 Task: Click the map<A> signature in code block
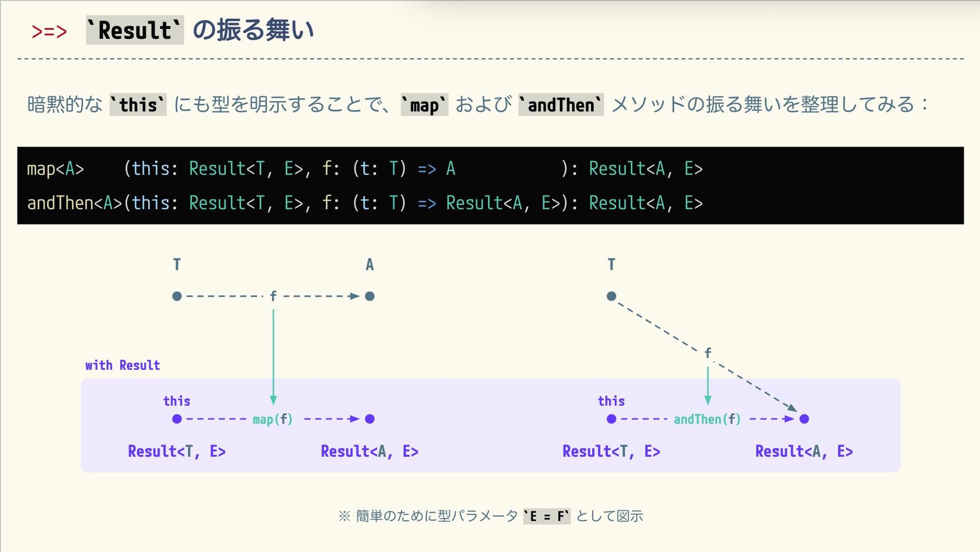(x=55, y=169)
